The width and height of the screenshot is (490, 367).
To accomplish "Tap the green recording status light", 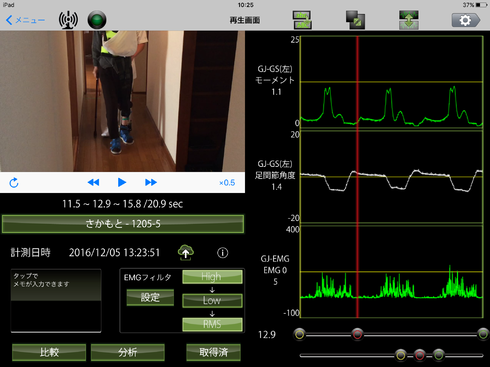I will tap(97, 20).
